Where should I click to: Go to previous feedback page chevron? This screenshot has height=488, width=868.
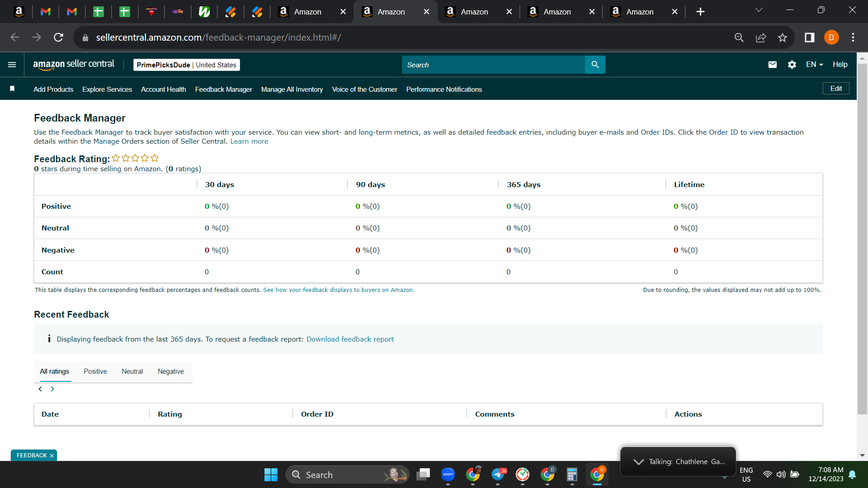click(40, 389)
